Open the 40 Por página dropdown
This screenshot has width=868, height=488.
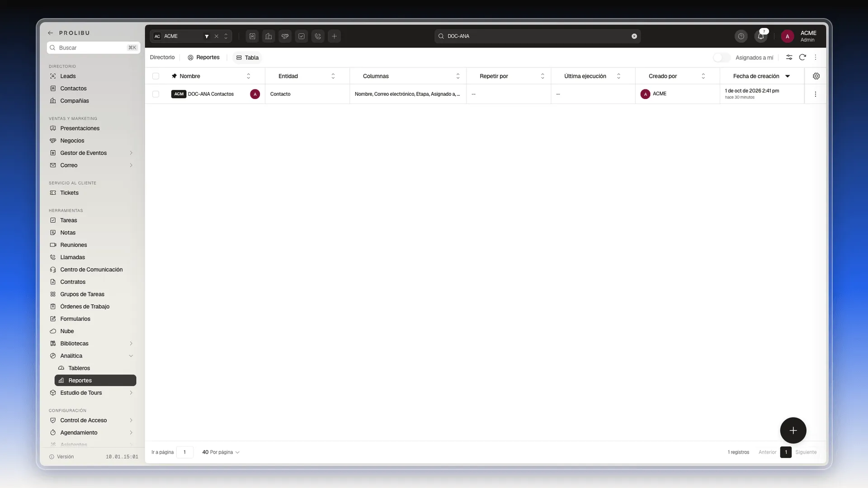click(221, 452)
